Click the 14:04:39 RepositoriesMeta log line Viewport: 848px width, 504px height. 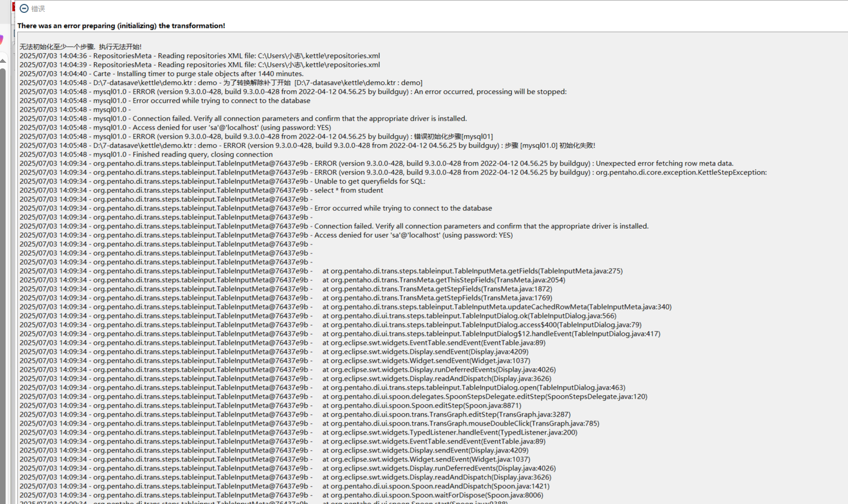[x=200, y=64]
